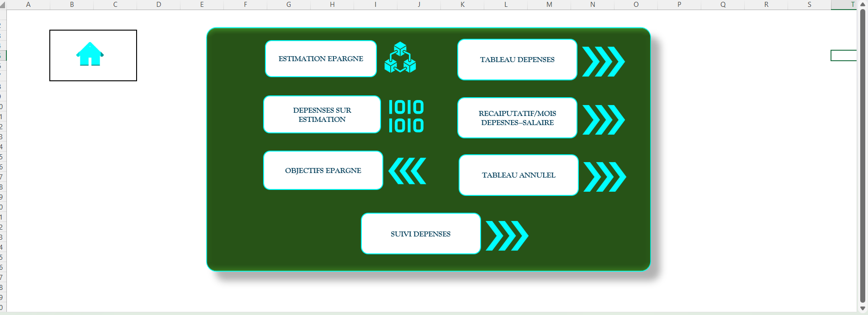The height and width of the screenshot is (315, 868).
Task: Click the vertical scrollbar up arrow
Action: pyautogui.click(x=863, y=4)
